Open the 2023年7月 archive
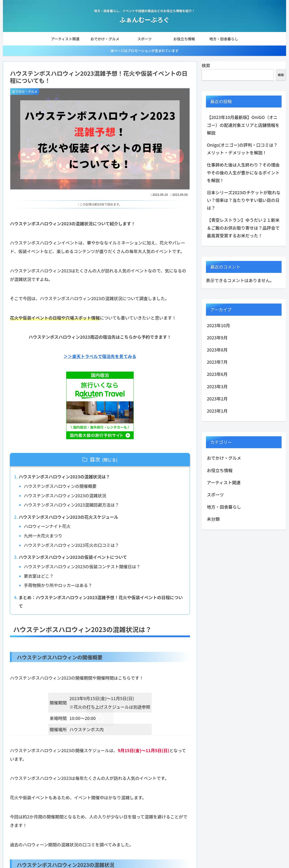Viewport: 289px width, 868px height. 217,362
